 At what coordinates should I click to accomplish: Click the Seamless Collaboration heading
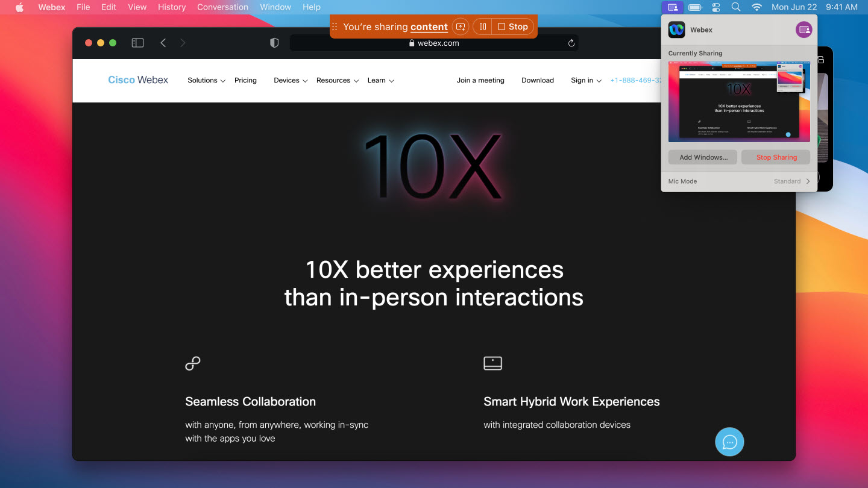pos(251,402)
